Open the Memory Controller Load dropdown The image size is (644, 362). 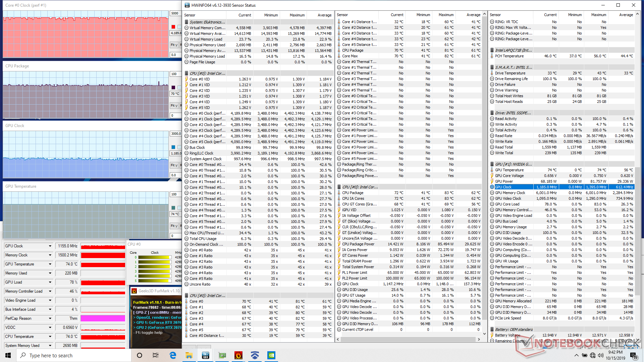(50, 291)
